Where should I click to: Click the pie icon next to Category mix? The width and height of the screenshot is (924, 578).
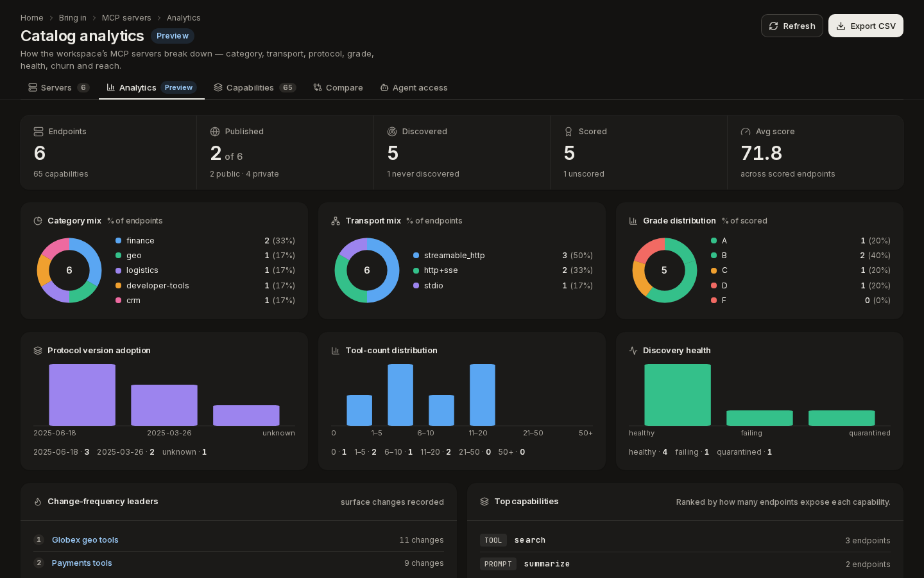38,221
